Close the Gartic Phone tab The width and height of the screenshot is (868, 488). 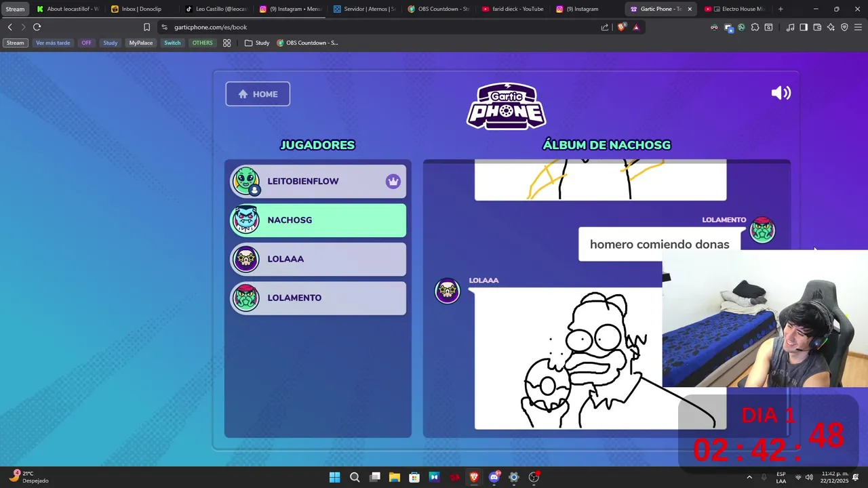click(x=690, y=9)
